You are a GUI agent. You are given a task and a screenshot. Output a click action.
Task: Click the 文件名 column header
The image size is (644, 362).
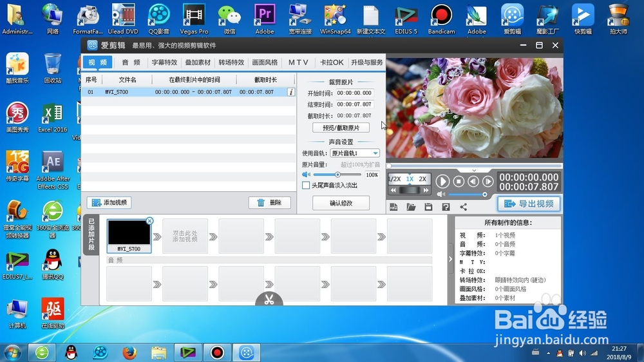[128, 80]
